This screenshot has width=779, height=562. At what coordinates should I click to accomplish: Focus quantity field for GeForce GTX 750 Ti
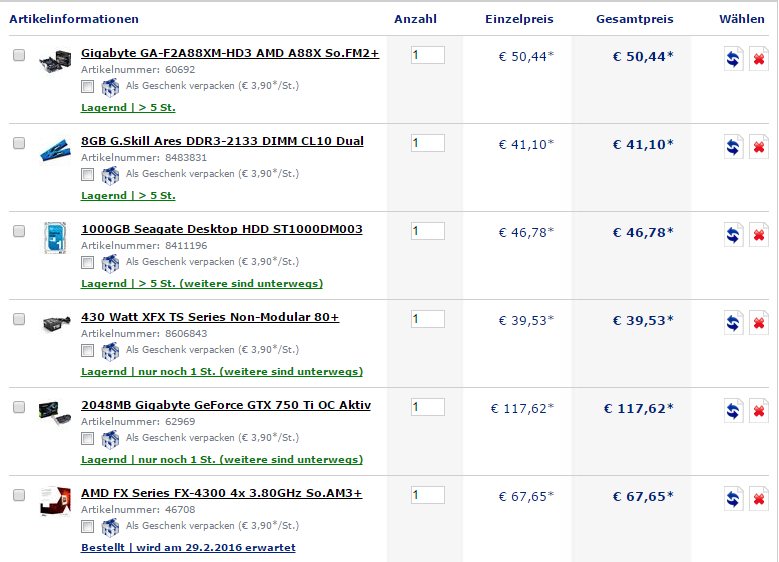(x=427, y=407)
